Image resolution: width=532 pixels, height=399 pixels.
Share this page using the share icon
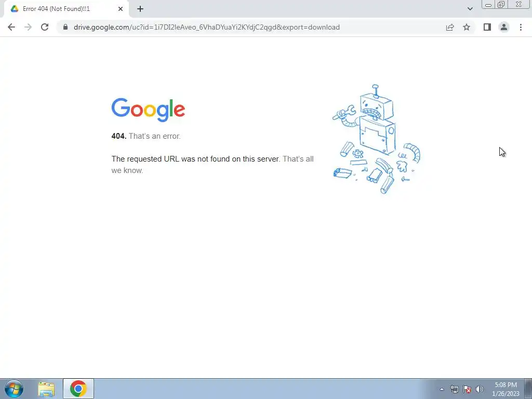(x=450, y=27)
